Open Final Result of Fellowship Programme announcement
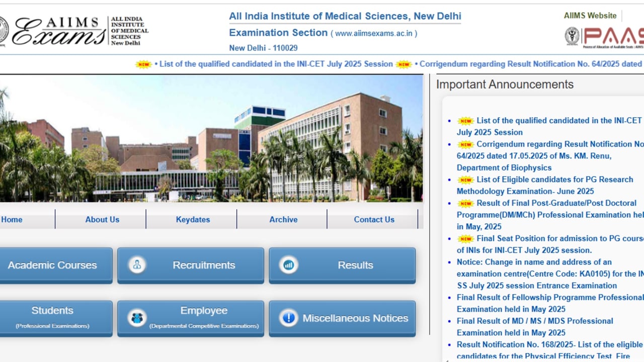This screenshot has height=362, width=644. point(550,303)
